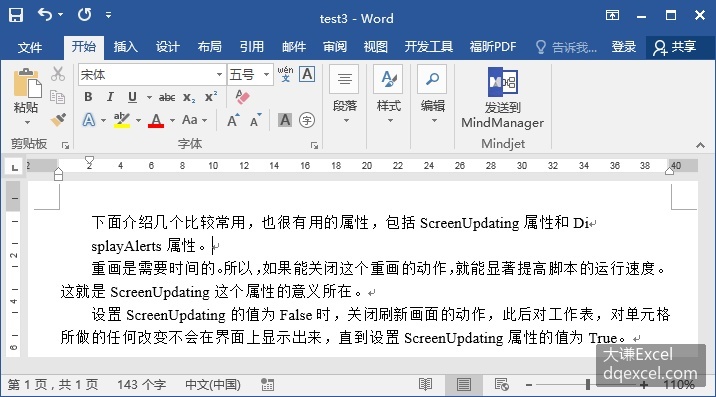
Task: Open the Quick Access Toolbar customize menu
Action: (108, 15)
